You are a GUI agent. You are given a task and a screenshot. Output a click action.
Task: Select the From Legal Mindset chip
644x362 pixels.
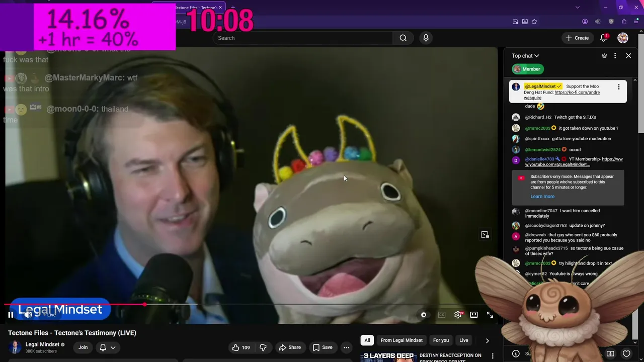(401, 340)
